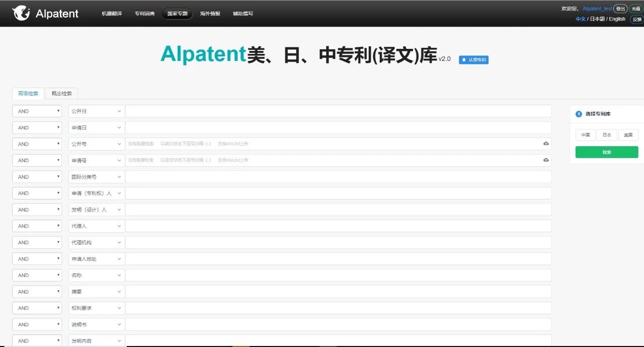Image resolution: width=644 pixels, height=347 pixels.
Task: Focus the 国际分类号 text input
Action: (x=338, y=177)
